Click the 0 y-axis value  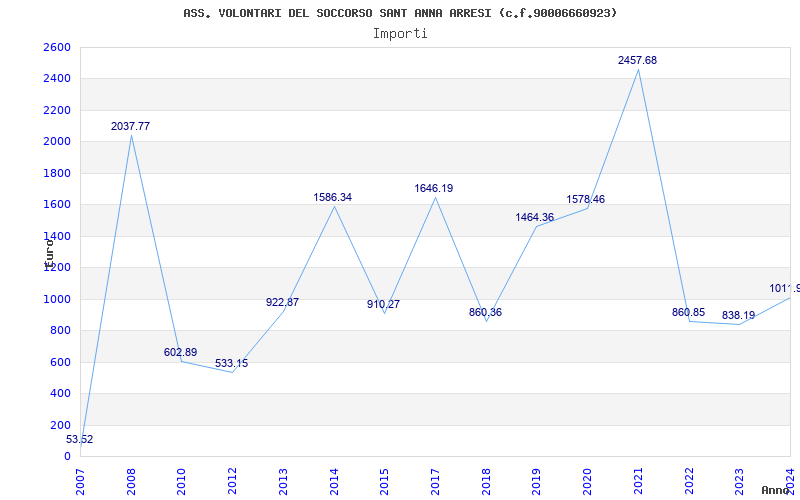click(x=67, y=457)
